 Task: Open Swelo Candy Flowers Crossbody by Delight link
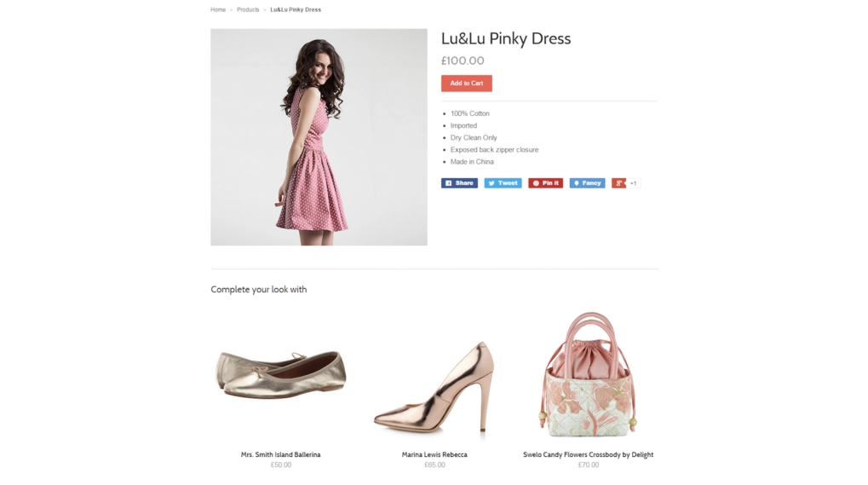pyautogui.click(x=589, y=454)
